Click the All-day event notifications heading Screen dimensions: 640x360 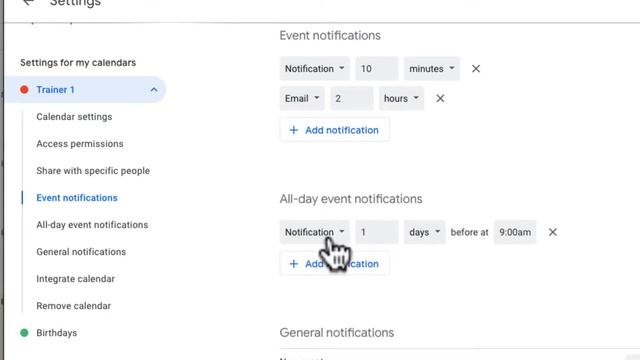tap(351, 199)
